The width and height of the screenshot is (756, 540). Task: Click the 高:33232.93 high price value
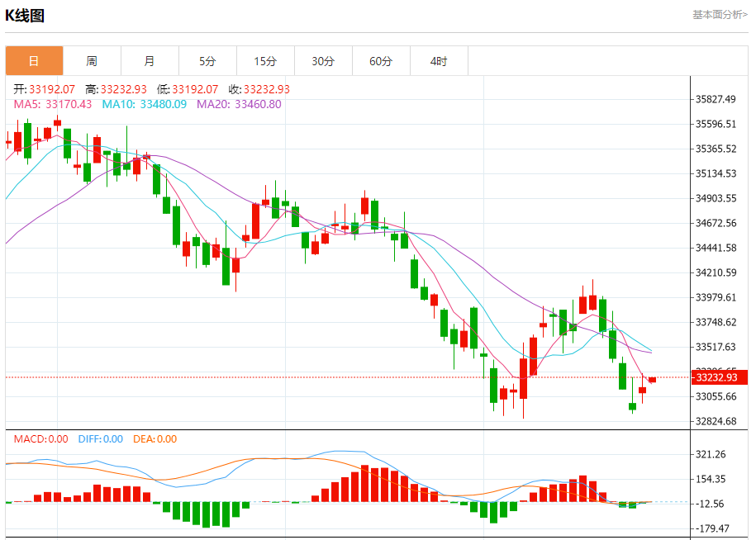click(116, 89)
